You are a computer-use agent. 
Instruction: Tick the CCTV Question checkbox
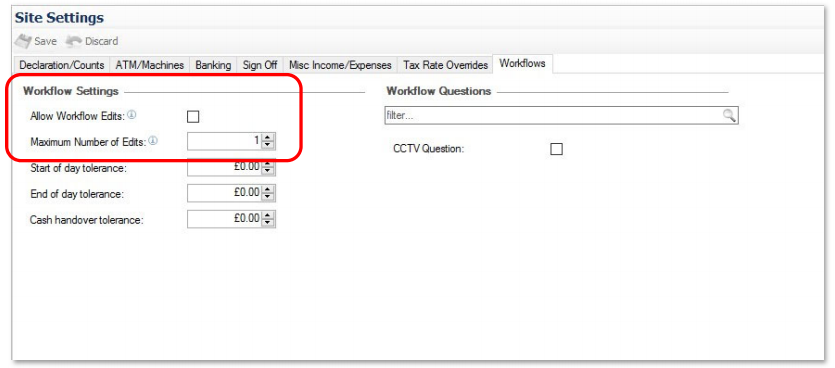click(x=556, y=149)
